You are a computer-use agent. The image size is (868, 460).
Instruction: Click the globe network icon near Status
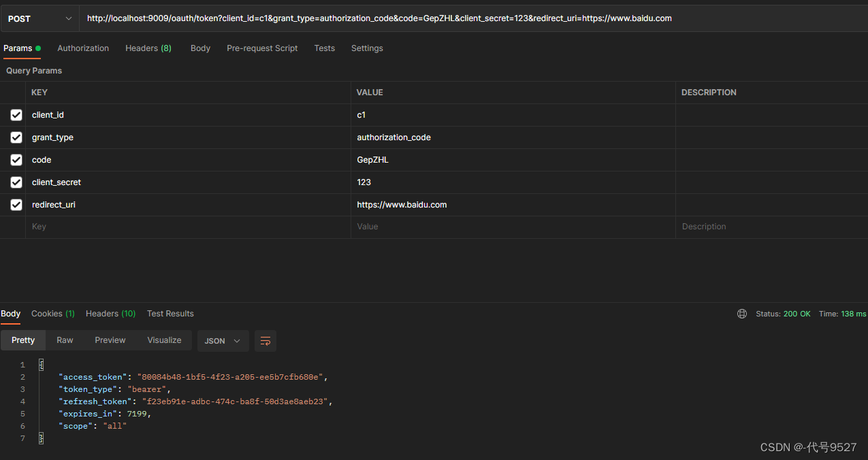[742, 314]
